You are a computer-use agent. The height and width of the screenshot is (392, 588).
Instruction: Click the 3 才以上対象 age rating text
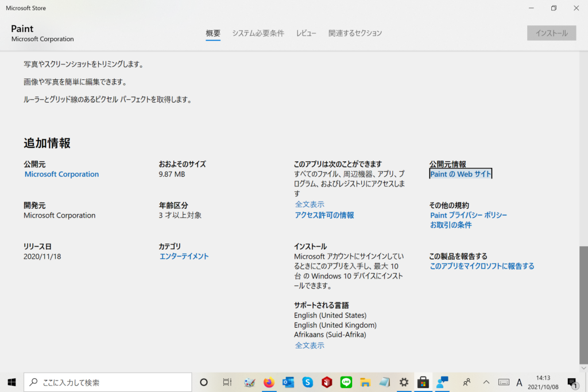(x=180, y=215)
